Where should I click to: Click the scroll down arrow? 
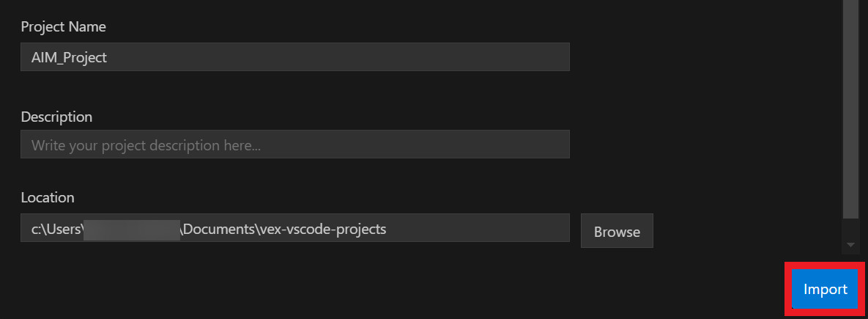850,244
